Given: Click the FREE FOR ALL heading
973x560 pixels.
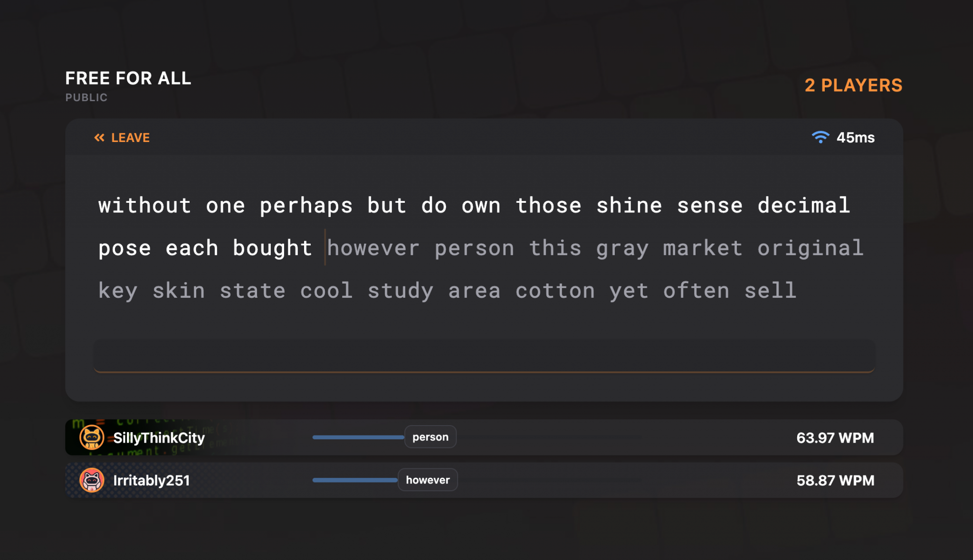Looking at the screenshot, I should (128, 78).
